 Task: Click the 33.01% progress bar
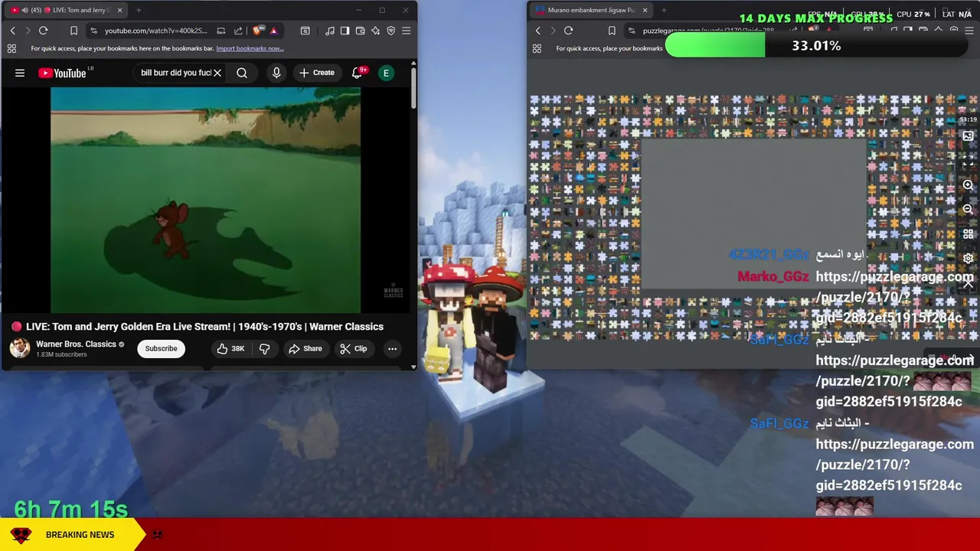(816, 46)
